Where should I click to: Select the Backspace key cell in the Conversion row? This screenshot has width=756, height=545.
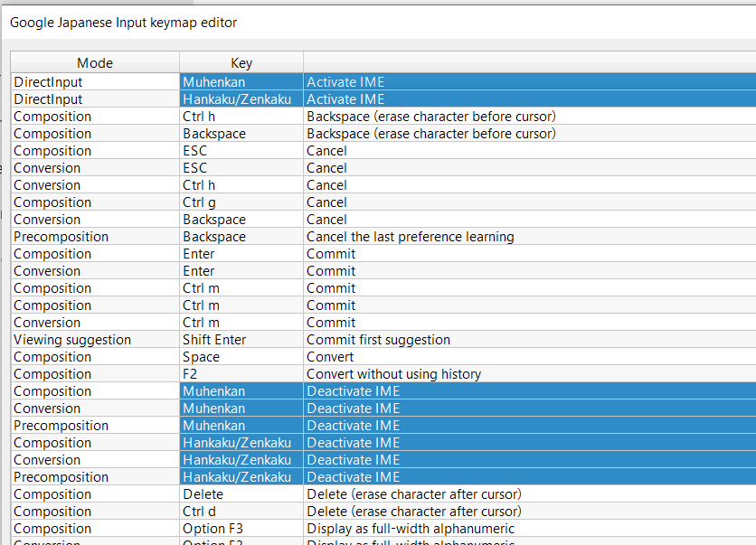point(241,220)
